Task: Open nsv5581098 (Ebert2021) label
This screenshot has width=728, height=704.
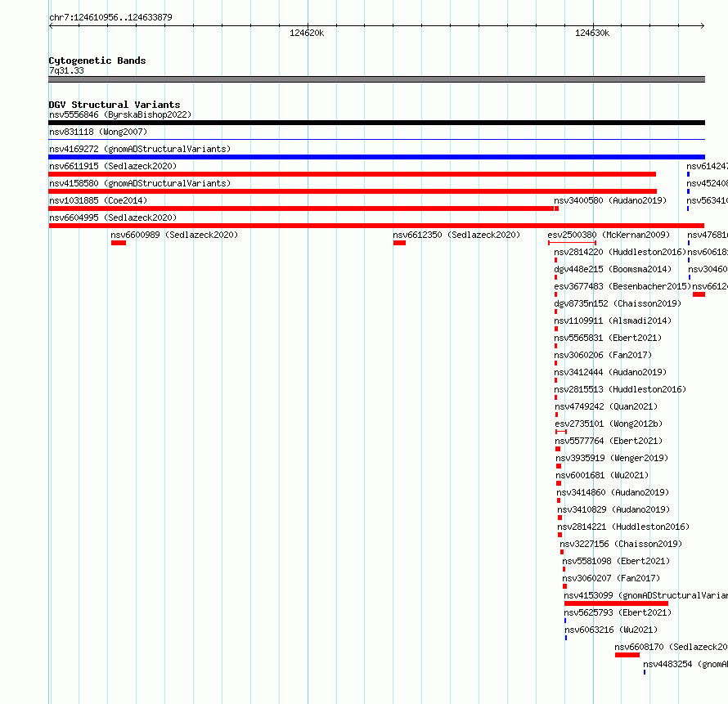Action: click(x=616, y=561)
